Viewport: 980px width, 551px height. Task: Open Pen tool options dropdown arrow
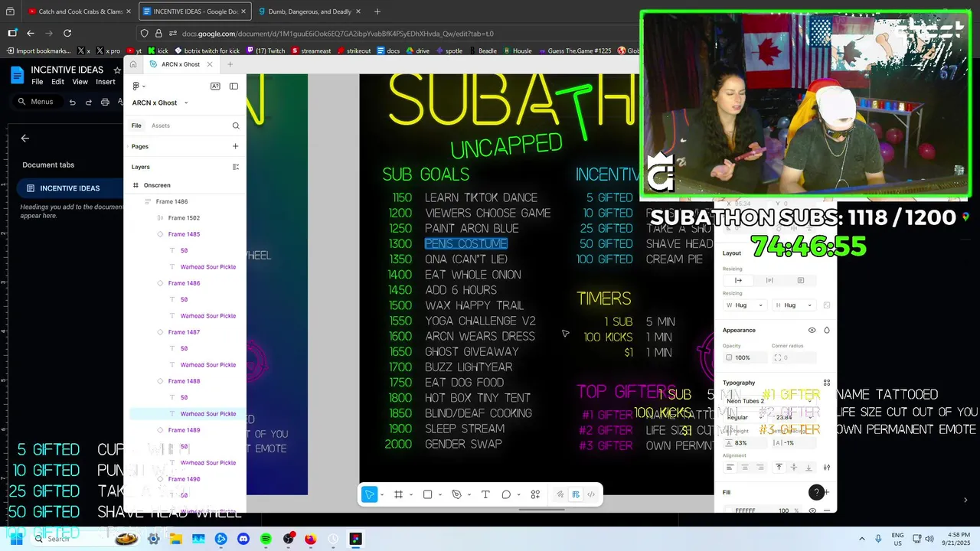coord(469,494)
